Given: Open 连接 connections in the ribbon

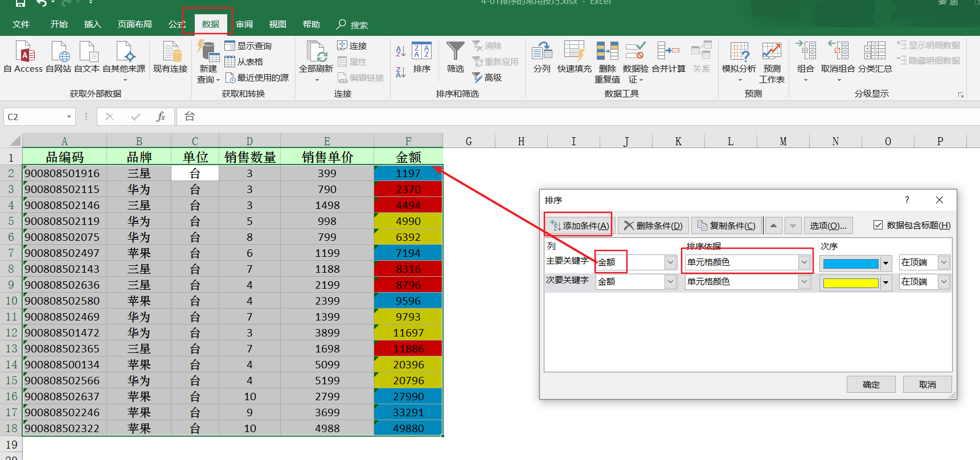Looking at the screenshot, I should (x=352, y=46).
